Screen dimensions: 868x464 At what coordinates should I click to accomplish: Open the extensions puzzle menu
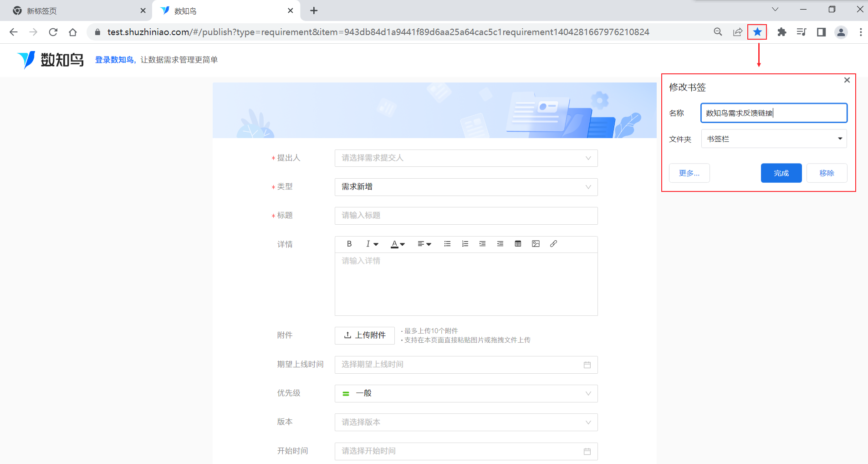782,32
